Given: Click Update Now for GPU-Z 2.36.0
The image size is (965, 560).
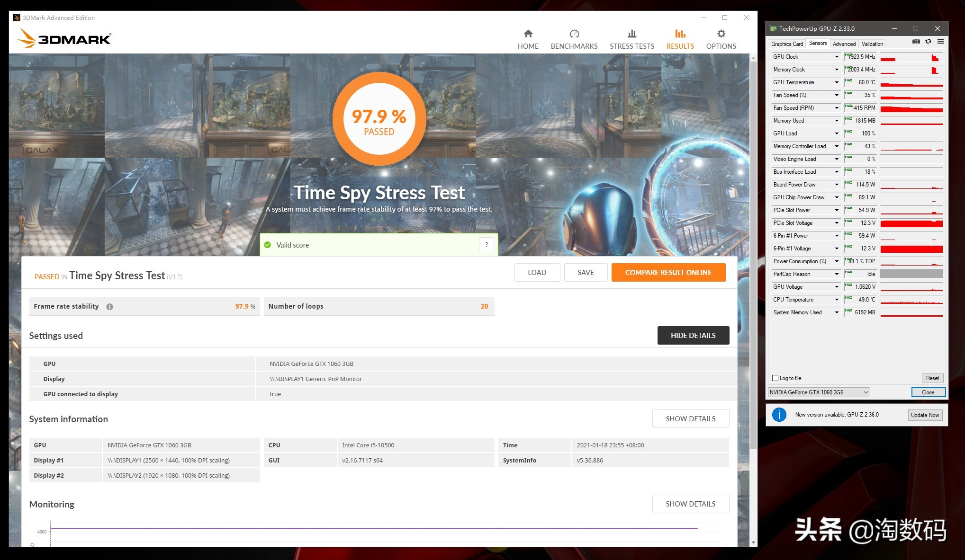Looking at the screenshot, I should tap(925, 415).
